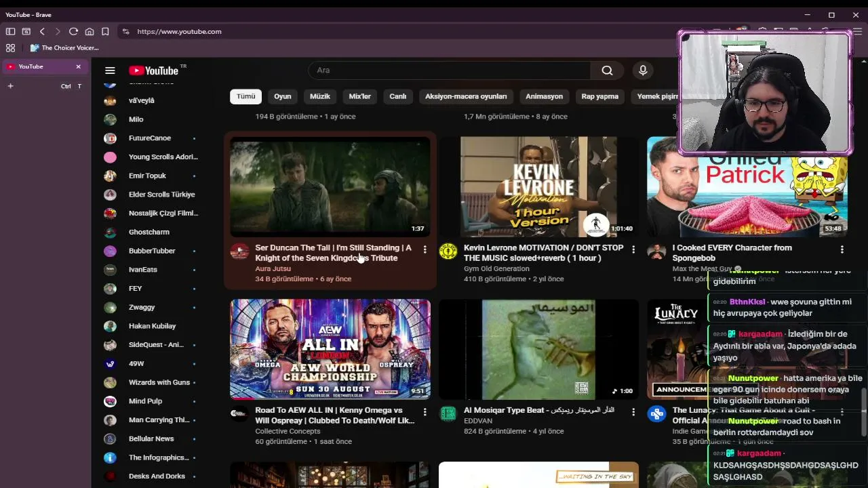868x488 pixels.
Task: Select the Tümü filter chip
Action: (x=245, y=96)
